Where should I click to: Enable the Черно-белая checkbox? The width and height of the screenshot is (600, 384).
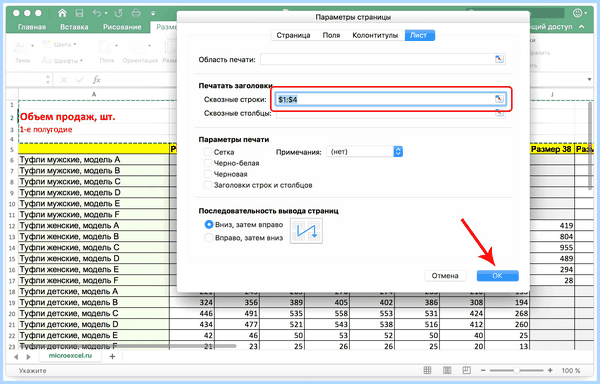pyautogui.click(x=208, y=163)
